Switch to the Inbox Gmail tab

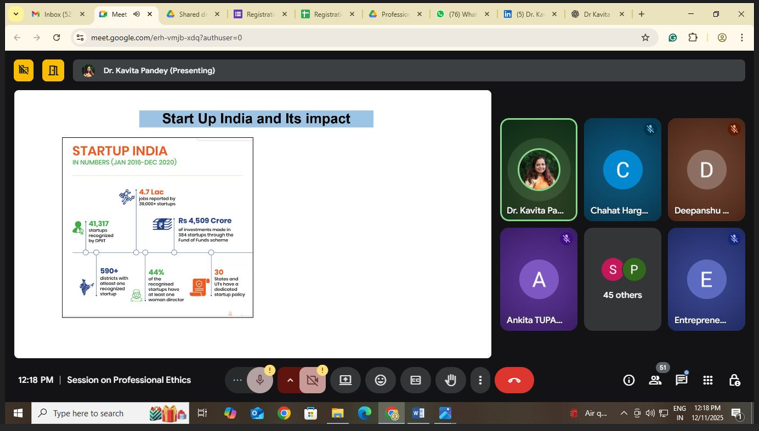(50, 14)
